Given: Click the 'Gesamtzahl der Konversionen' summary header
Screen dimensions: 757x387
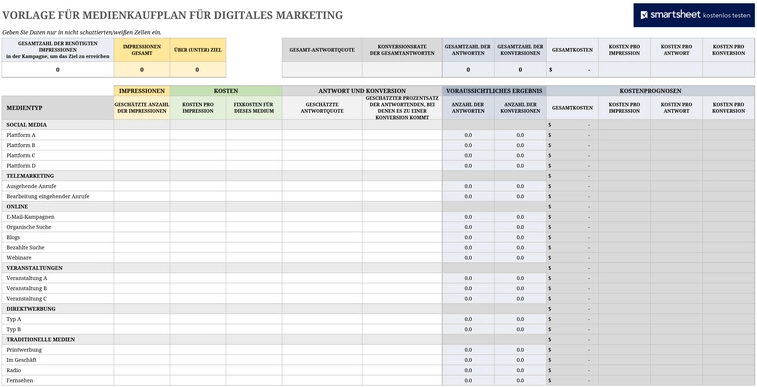Looking at the screenshot, I should [520, 50].
